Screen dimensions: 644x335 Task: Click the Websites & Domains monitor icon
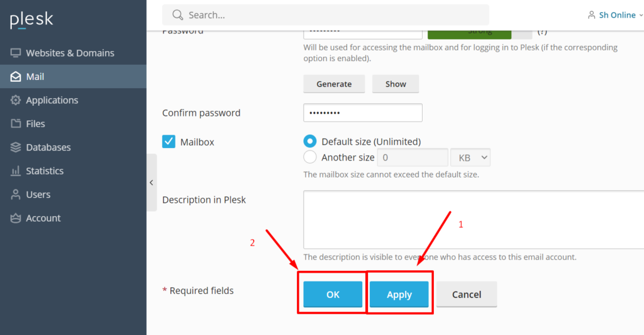(x=16, y=53)
